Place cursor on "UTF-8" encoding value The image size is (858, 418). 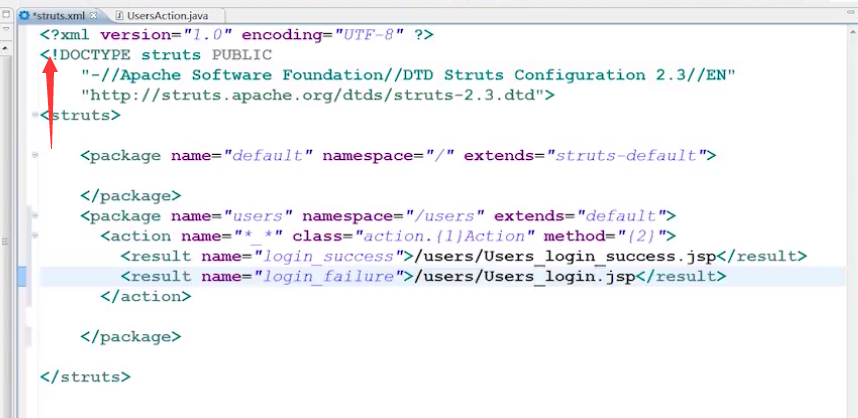point(367,34)
